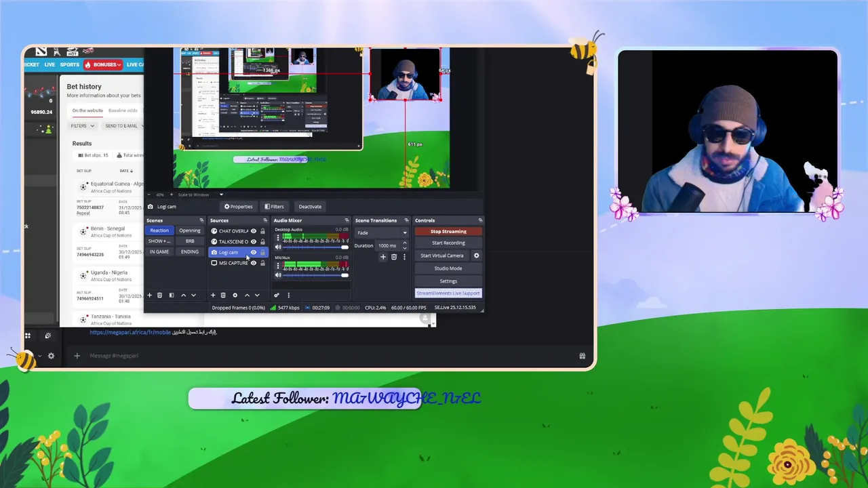
Task: Hide the TALKSCENE source eye
Action: (x=254, y=242)
